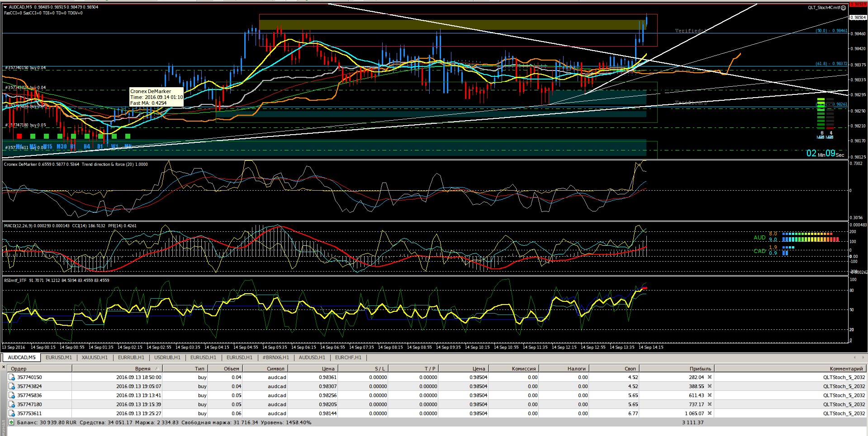868x436 pixels.
Task: Click the balance summary arrow icon
Action: (x=11, y=422)
